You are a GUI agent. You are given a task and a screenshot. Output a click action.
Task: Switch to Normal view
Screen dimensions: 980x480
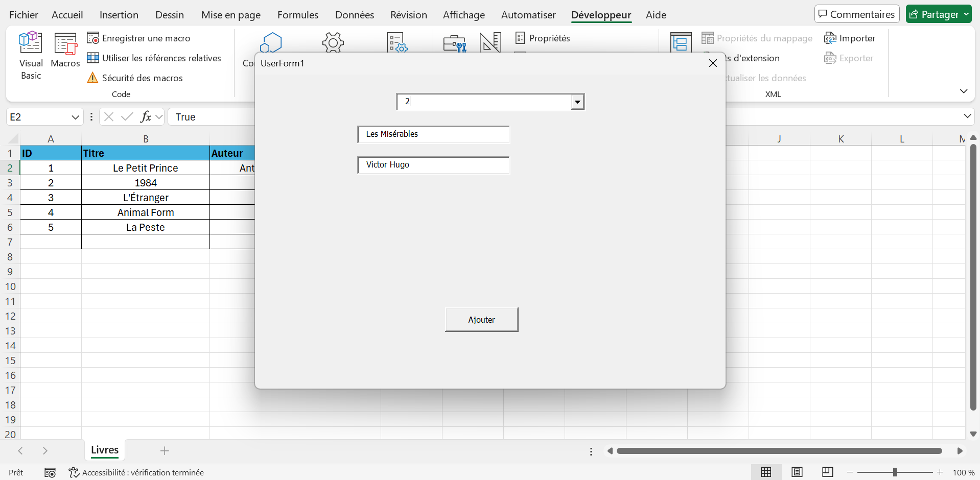[x=766, y=472]
